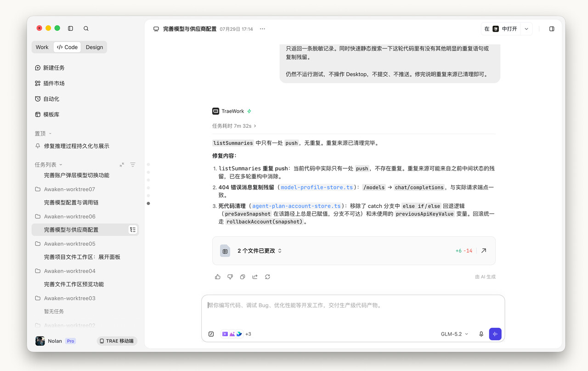Open the agent-plan-account-store.ts file link

click(x=297, y=206)
